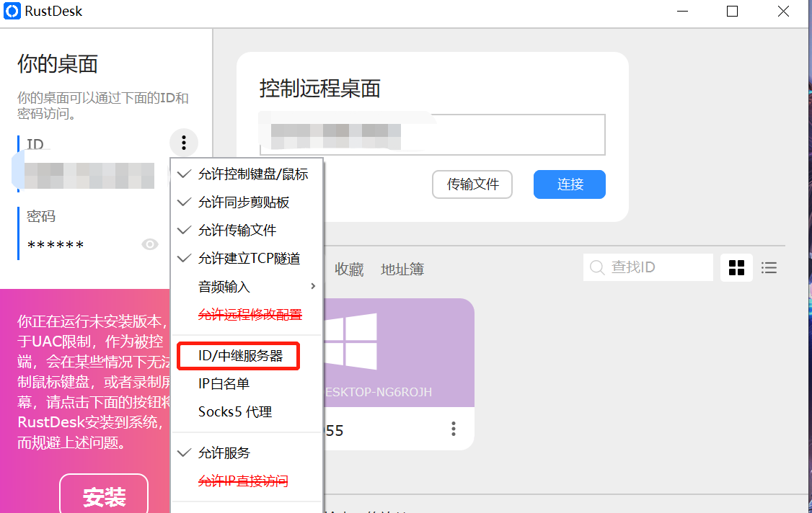This screenshot has width=812, height=513.
Task: Open the DESKTOP-NG6ROJH session options menu
Action: coord(453,428)
